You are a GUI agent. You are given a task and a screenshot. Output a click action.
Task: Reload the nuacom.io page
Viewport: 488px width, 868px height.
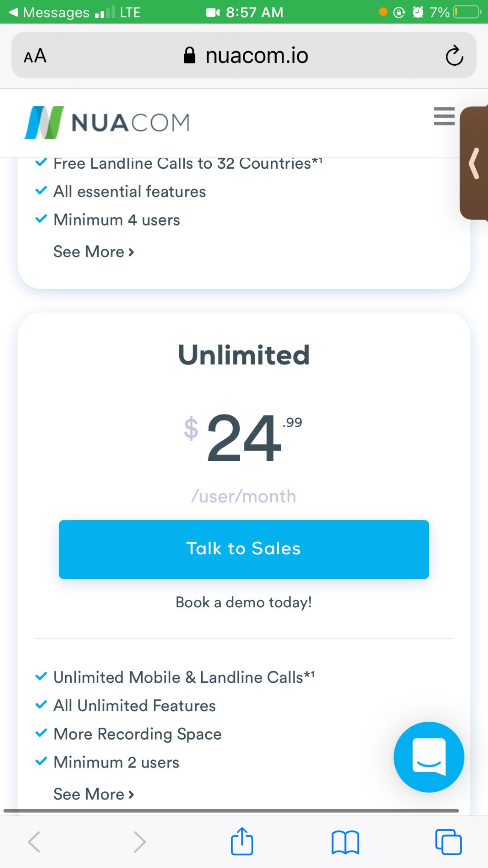454,56
